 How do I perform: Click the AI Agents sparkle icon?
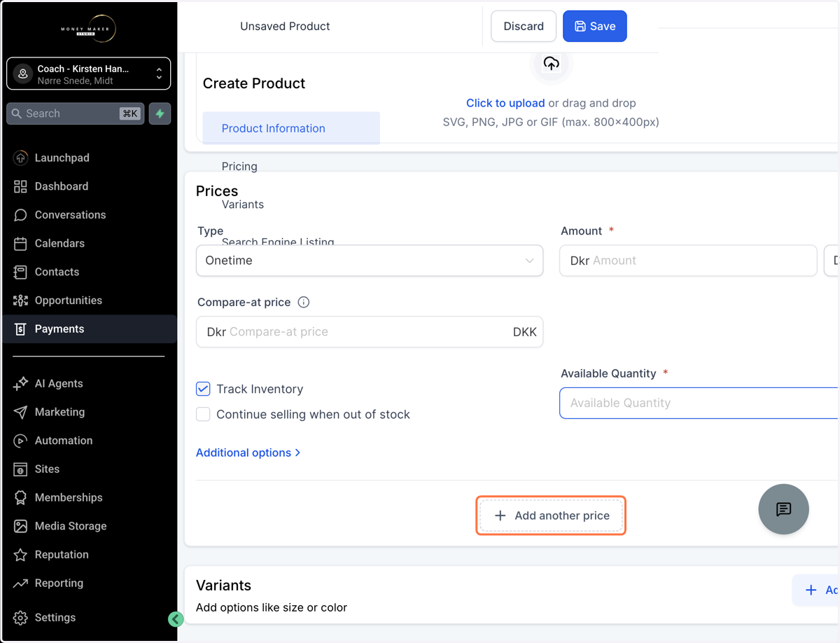coord(20,384)
